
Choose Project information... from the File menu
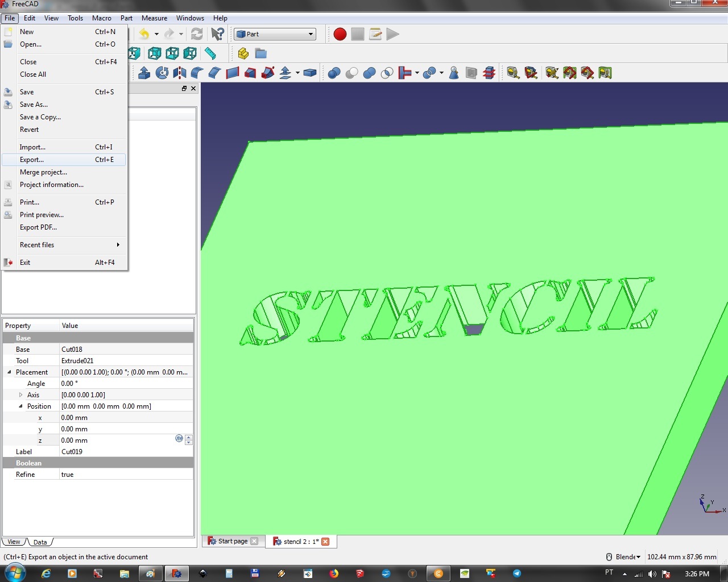(x=64, y=185)
